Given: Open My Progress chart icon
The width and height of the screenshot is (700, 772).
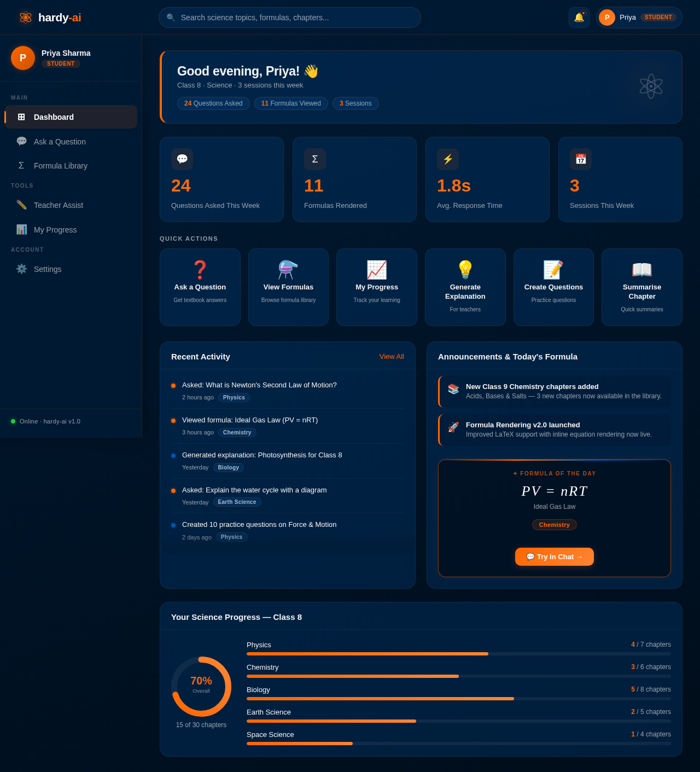Looking at the screenshot, I should point(21,230).
